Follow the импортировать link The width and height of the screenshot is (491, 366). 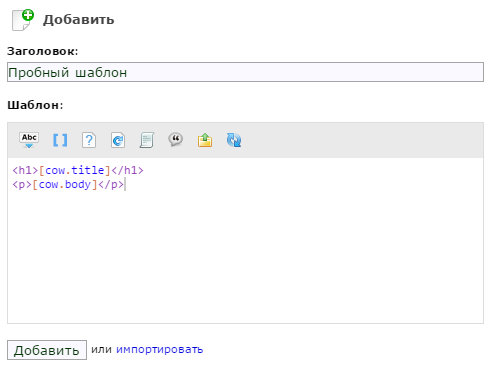coord(159,349)
